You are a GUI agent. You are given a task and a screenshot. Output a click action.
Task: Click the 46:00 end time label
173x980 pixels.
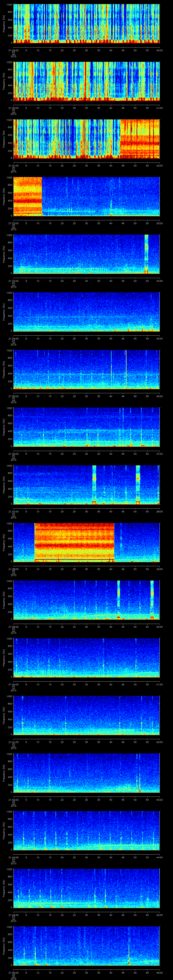click(159, 972)
